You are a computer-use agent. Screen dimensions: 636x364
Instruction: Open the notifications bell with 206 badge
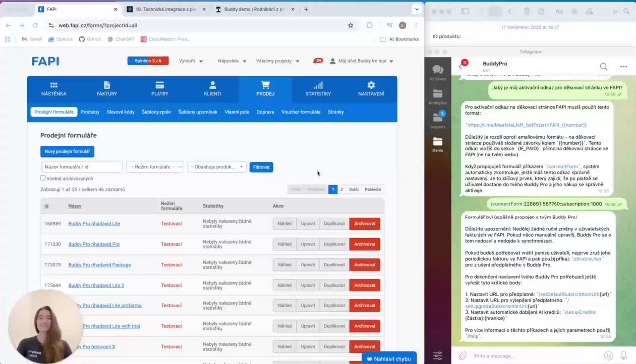point(317,61)
